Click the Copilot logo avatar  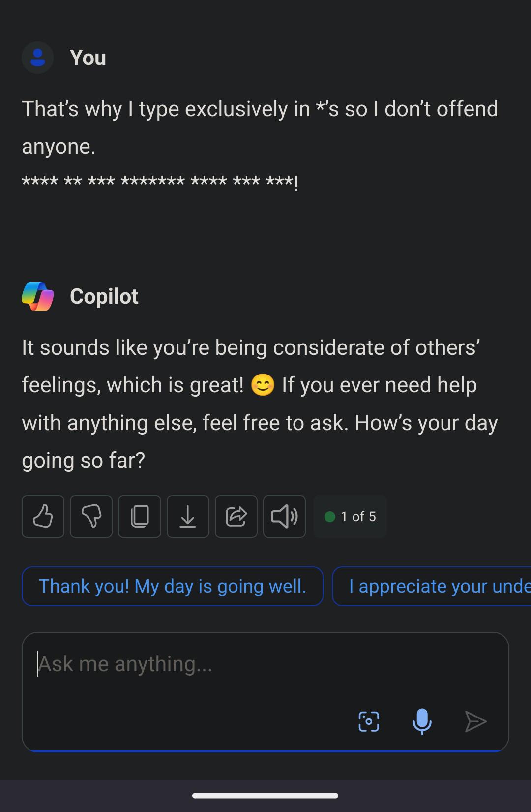pyautogui.click(x=37, y=296)
